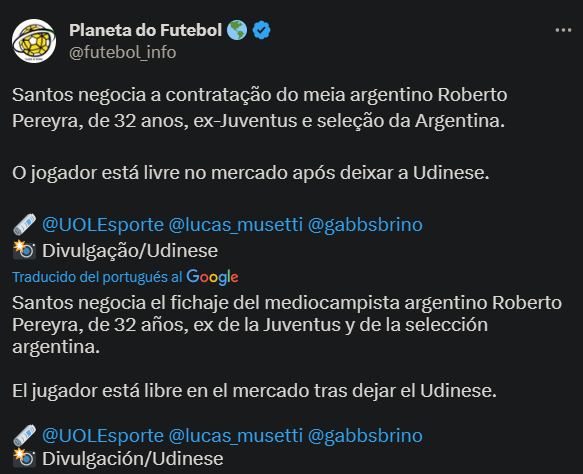
Task: Open @UOLEsporte mention in translated text
Action: pyautogui.click(x=103, y=435)
